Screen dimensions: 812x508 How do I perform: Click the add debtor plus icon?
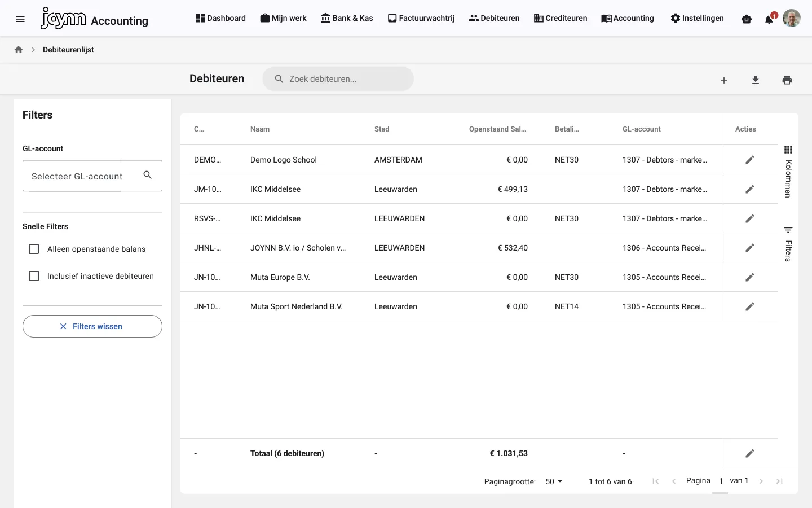(724, 80)
